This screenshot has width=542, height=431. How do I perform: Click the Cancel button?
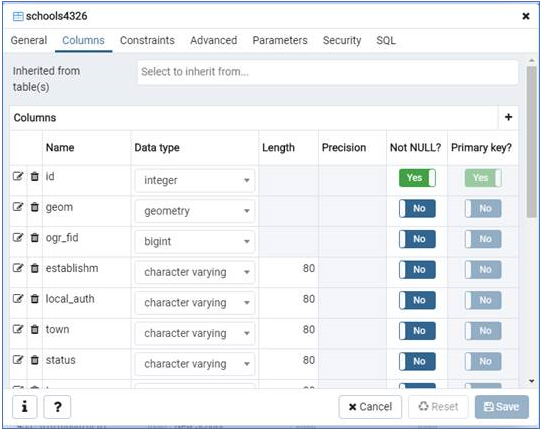[370, 407]
